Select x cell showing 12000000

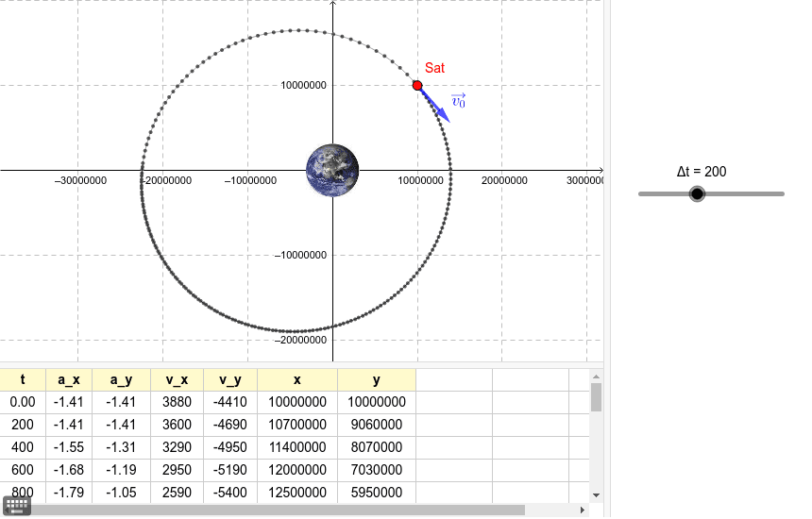pos(297,470)
